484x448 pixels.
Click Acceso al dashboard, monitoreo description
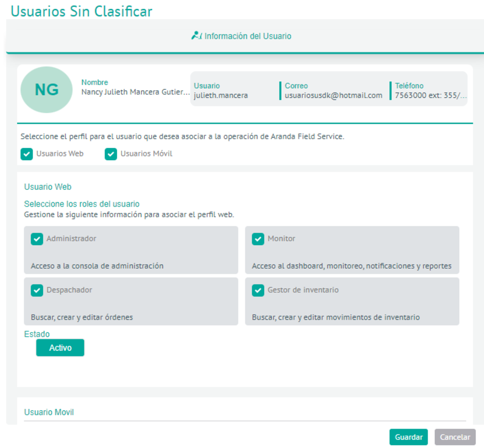pos(352,266)
